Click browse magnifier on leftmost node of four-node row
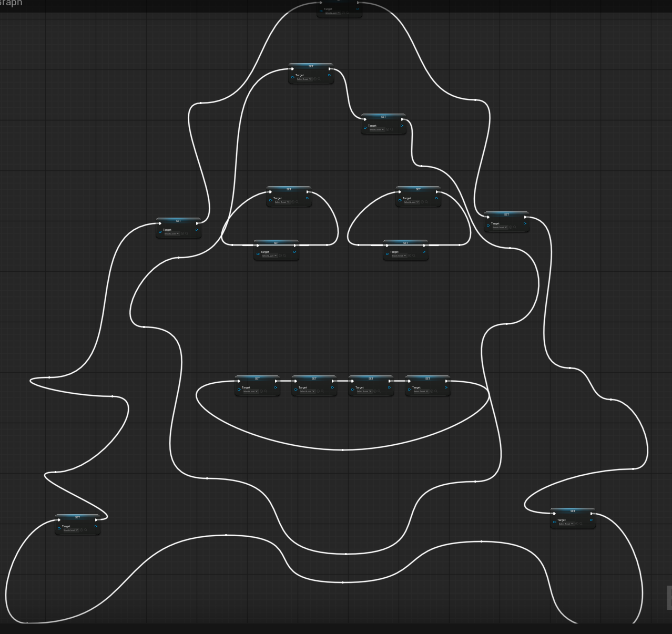 [x=266, y=391]
